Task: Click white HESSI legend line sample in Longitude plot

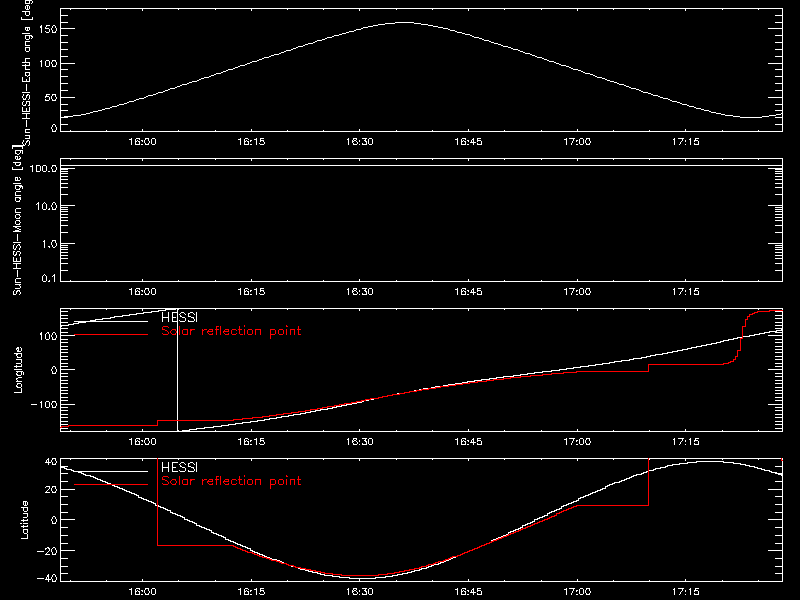Action: [x=111, y=321]
